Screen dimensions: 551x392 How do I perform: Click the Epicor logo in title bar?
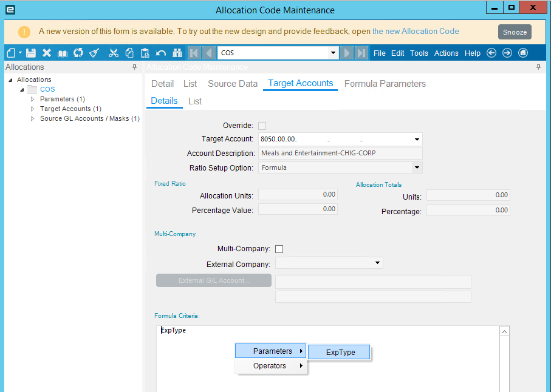(x=10, y=10)
